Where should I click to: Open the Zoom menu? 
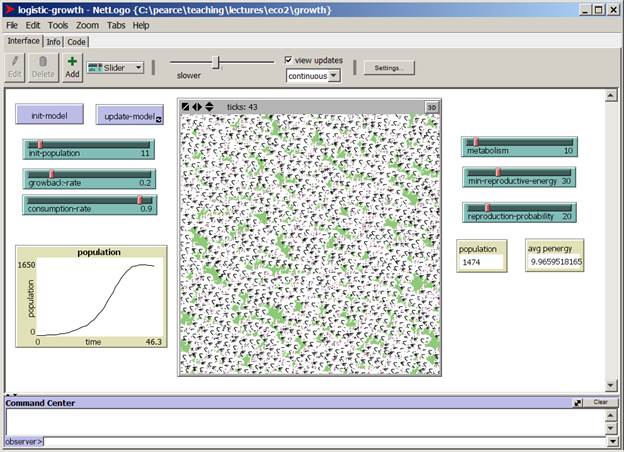click(x=87, y=25)
